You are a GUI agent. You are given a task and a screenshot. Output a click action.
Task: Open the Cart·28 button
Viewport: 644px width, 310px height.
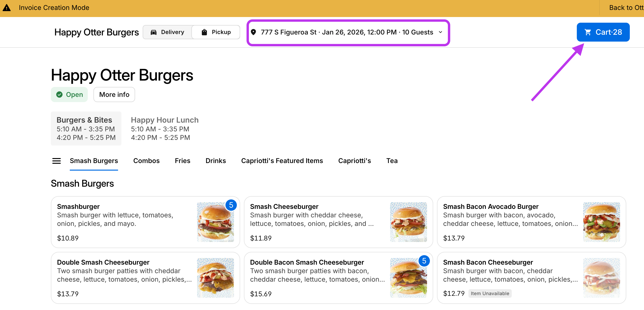pos(603,32)
